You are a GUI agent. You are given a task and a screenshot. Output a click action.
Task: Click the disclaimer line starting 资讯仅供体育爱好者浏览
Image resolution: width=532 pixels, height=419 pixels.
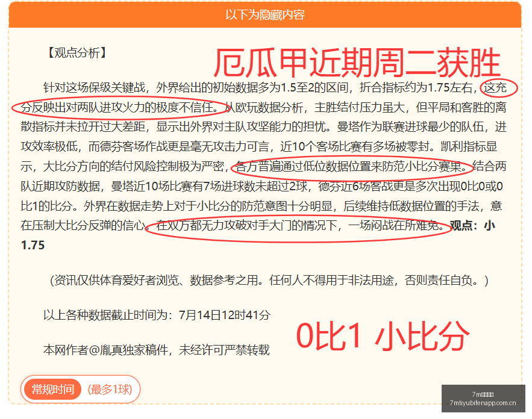[269, 281]
